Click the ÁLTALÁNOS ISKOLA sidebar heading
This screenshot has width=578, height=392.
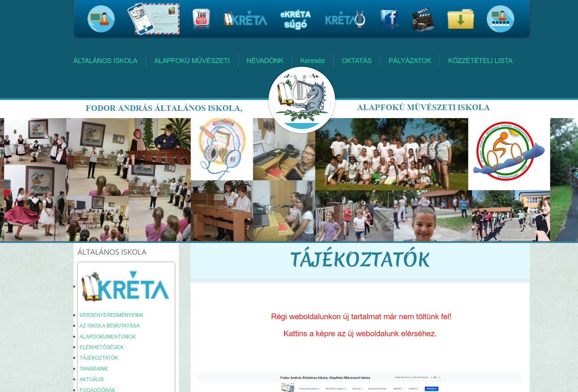click(112, 252)
